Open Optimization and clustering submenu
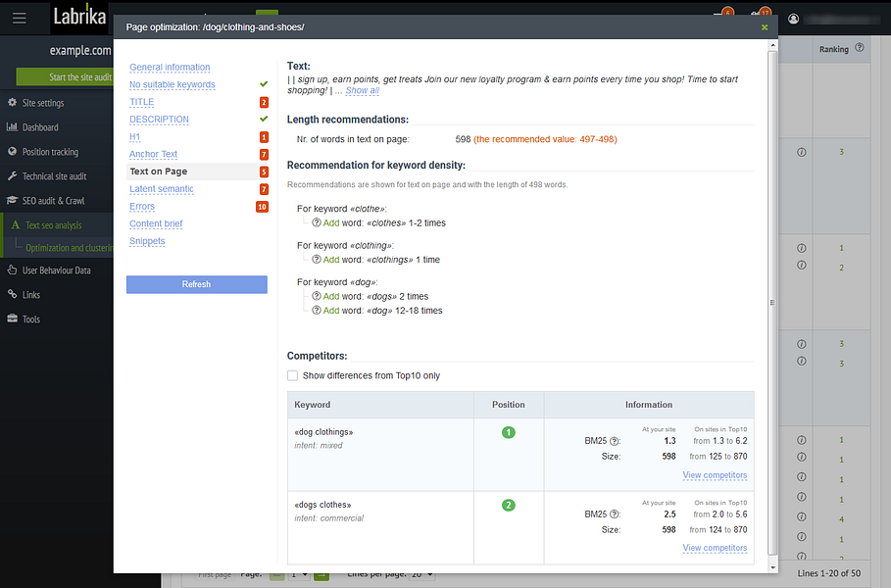This screenshot has width=891, height=588. pyautogui.click(x=70, y=248)
